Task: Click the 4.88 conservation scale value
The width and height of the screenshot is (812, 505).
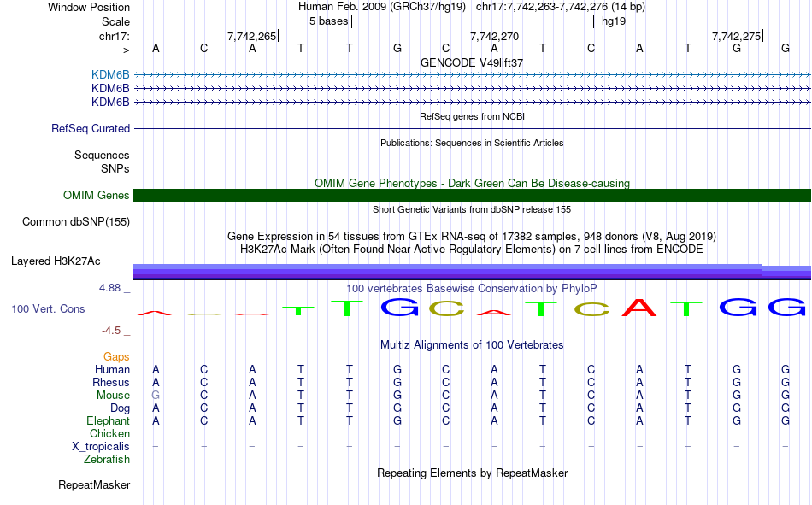Action: 110,288
